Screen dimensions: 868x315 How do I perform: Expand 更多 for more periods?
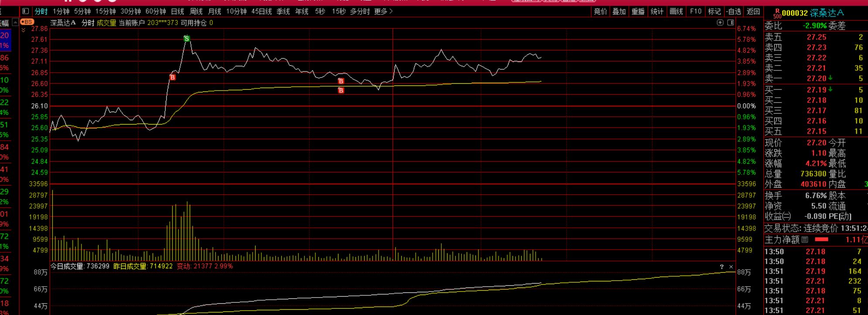[383, 11]
